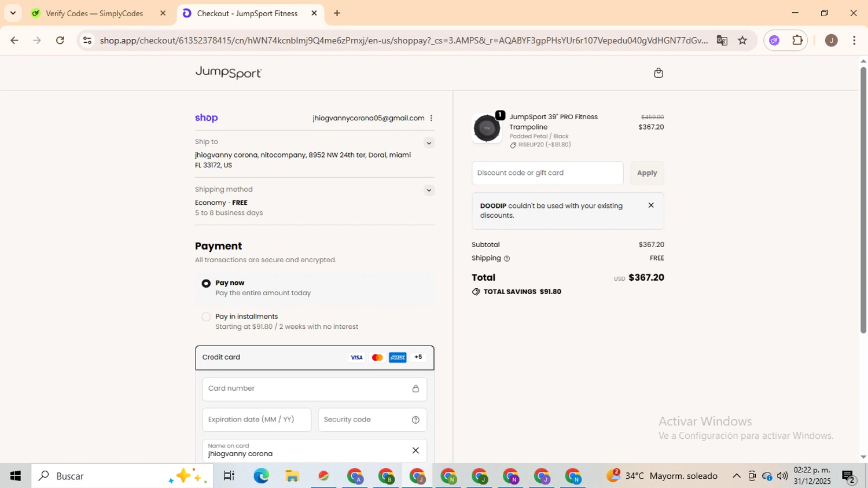868x488 pixels.
Task: Bookmark this page with star icon
Action: click(x=742, y=41)
